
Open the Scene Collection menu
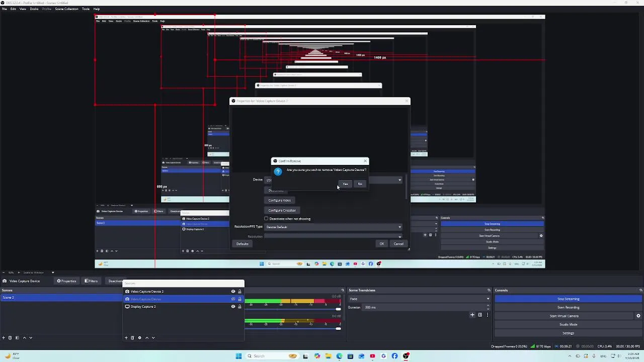[66, 9]
